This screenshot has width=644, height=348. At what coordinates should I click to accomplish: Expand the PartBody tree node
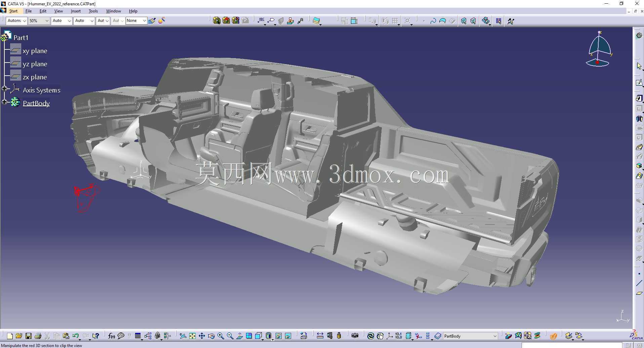pos(4,102)
